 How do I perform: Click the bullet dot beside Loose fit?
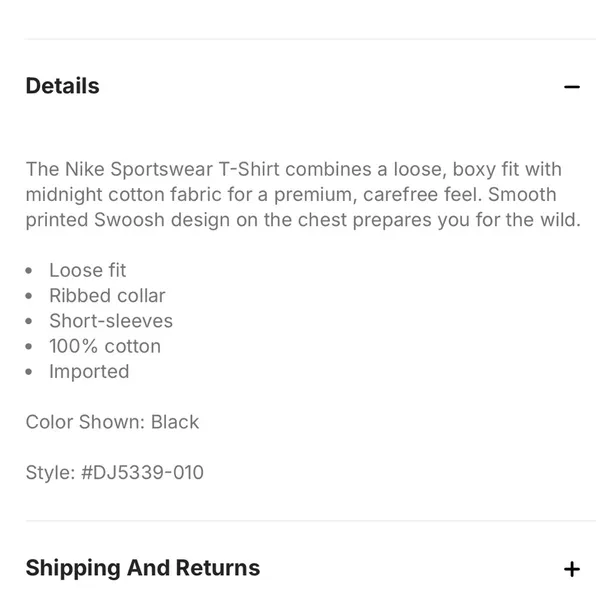(x=29, y=271)
